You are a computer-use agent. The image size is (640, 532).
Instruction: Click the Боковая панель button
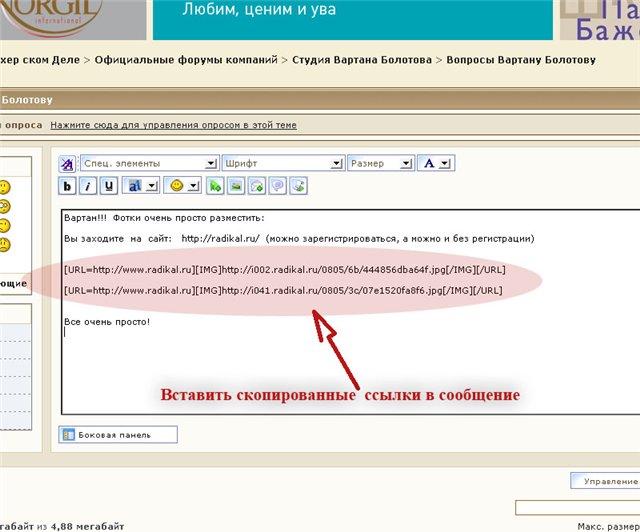pos(119,435)
